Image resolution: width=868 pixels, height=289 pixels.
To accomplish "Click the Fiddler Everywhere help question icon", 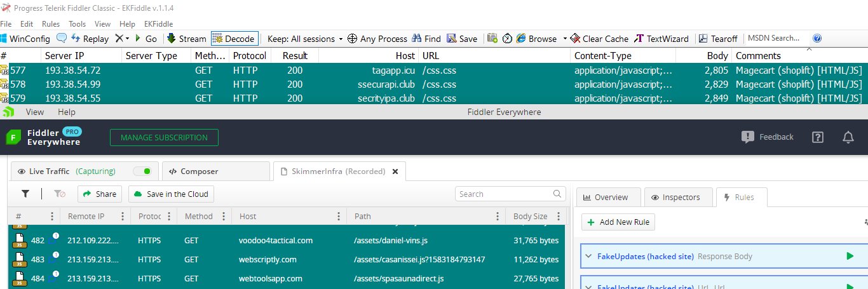I will [818, 137].
